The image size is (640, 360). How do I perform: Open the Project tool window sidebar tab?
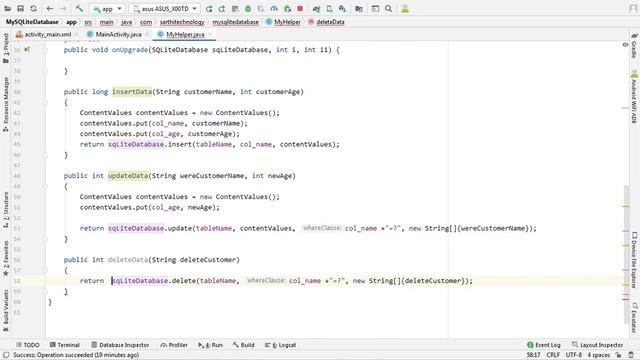(6, 48)
